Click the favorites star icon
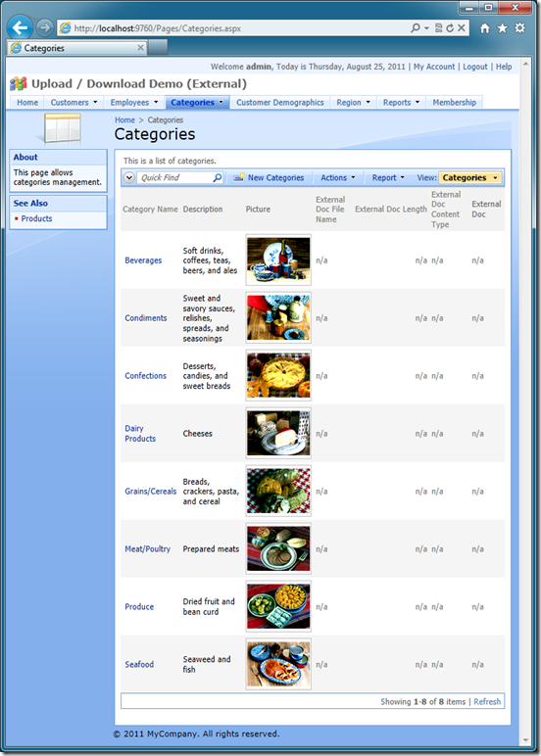541x756 pixels. coord(502,28)
